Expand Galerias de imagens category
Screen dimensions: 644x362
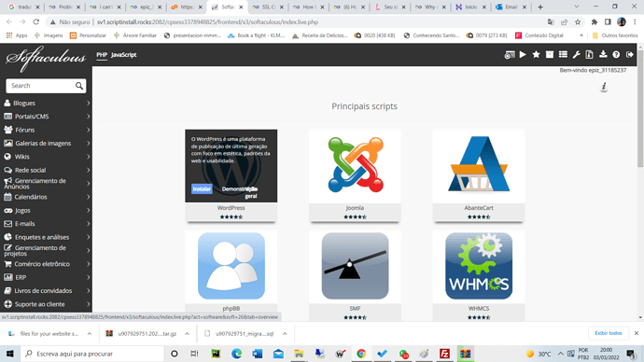tap(46, 144)
